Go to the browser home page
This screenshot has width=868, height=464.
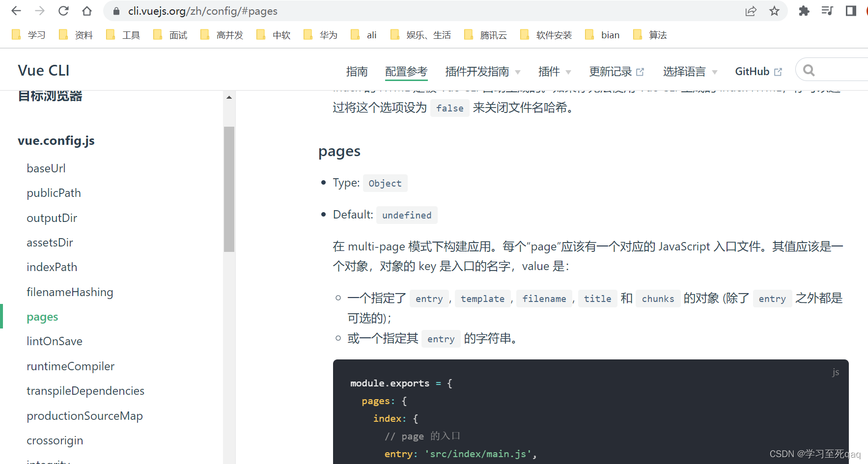(x=86, y=11)
